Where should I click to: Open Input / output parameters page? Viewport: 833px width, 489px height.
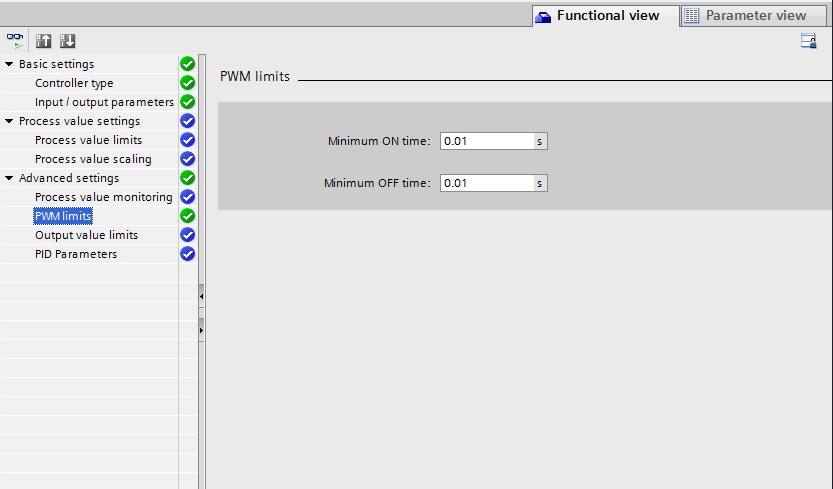pos(104,102)
